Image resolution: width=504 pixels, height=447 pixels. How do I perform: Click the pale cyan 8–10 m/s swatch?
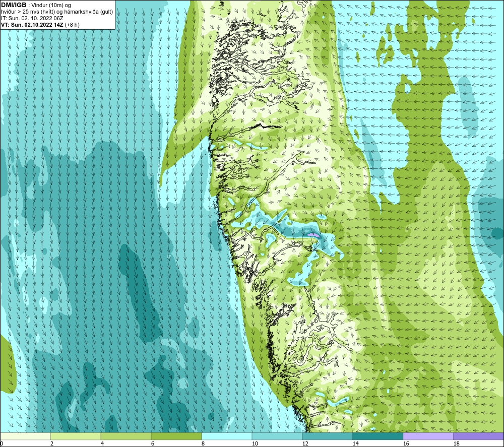[x=227, y=436]
